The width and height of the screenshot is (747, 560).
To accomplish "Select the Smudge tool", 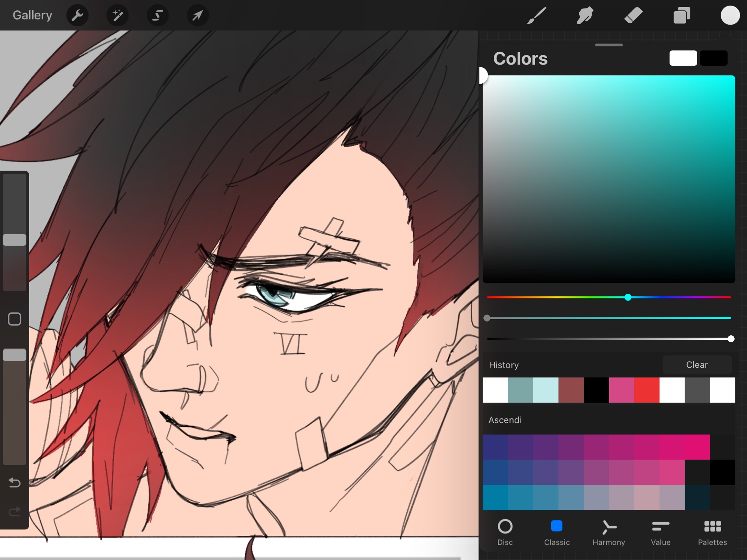I will (585, 15).
